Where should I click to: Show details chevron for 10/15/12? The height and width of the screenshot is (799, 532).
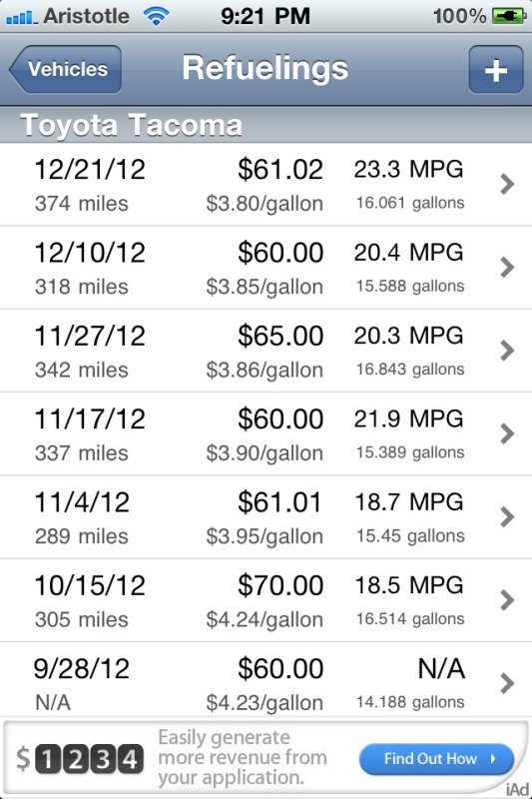507,600
